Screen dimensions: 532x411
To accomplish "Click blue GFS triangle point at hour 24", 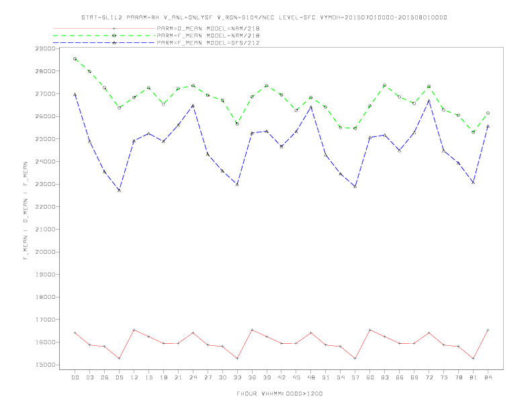I will (x=193, y=106).
